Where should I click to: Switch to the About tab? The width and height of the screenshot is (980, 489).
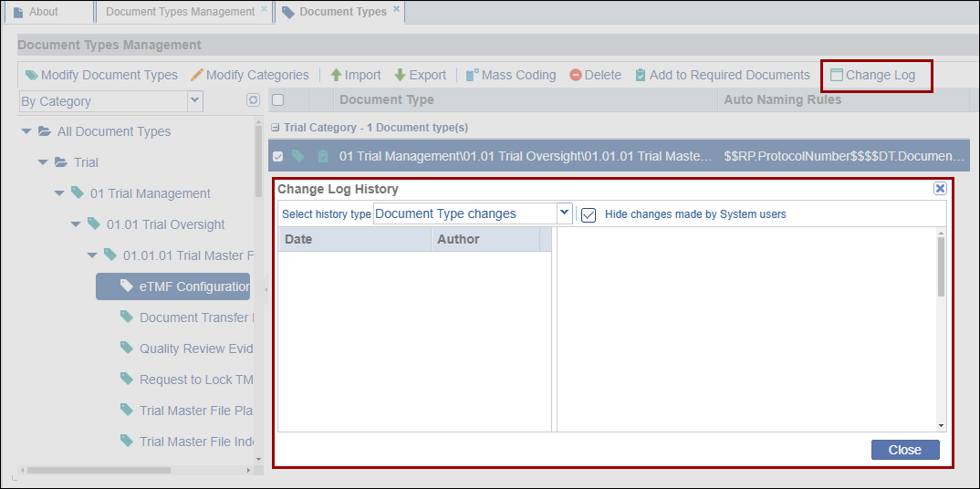(x=43, y=12)
